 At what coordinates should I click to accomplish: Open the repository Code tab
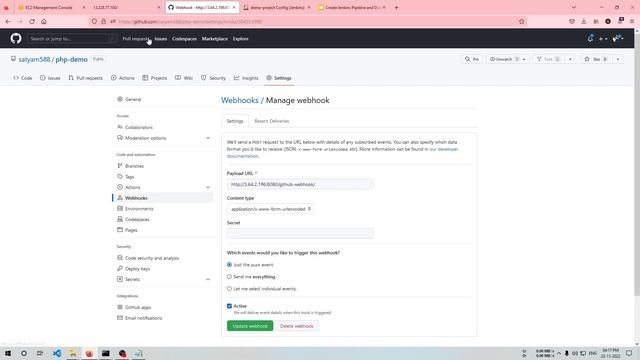pyautogui.click(x=23, y=78)
